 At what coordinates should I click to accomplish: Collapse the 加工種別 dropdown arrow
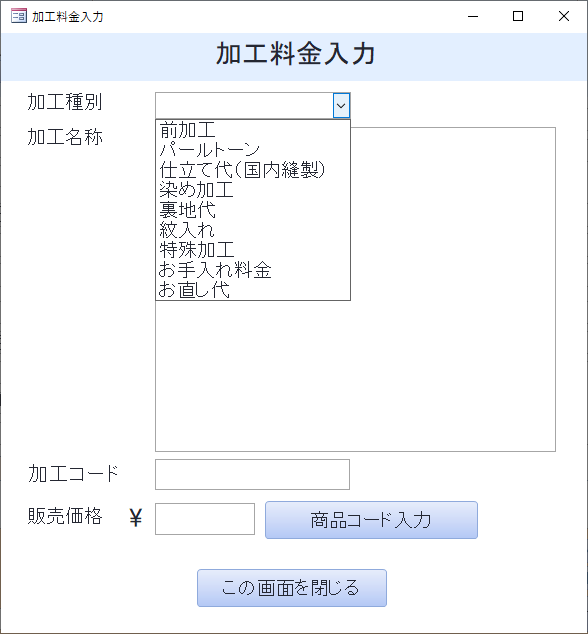point(341,106)
